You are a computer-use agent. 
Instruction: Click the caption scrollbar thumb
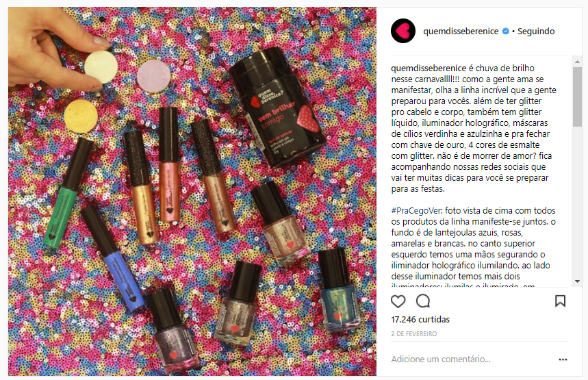point(577,97)
